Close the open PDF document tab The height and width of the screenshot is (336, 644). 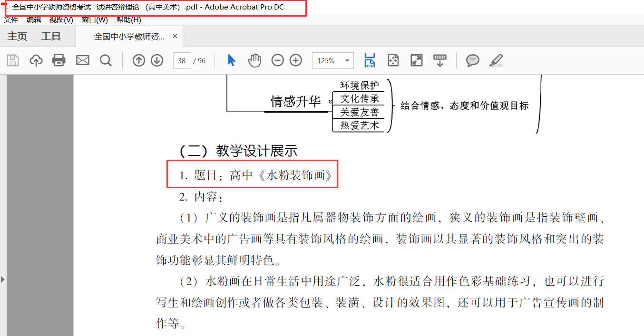coord(175,37)
